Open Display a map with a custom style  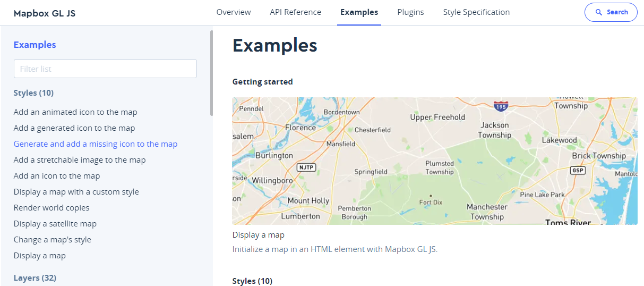[x=76, y=192]
